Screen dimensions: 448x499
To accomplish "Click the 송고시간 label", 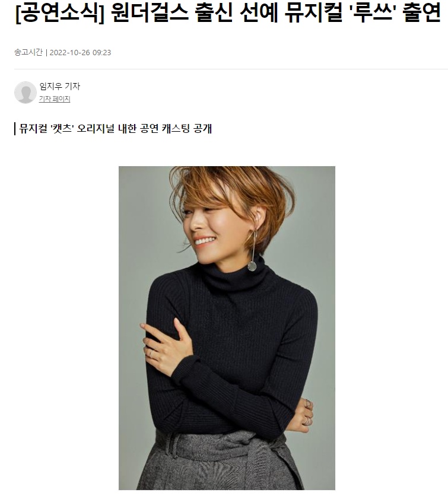I will pyautogui.click(x=28, y=52).
